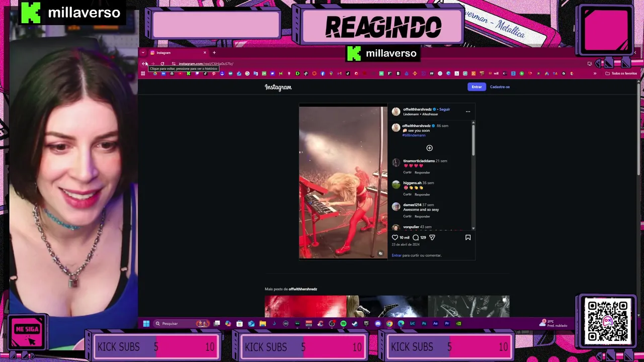Open After Effects from the taskbar

(x=435, y=324)
